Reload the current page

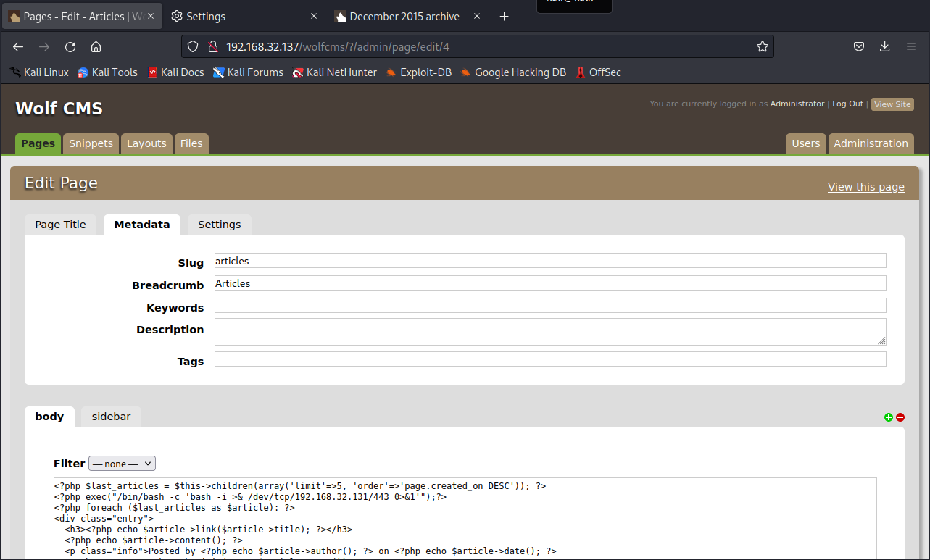[x=70, y=46]
